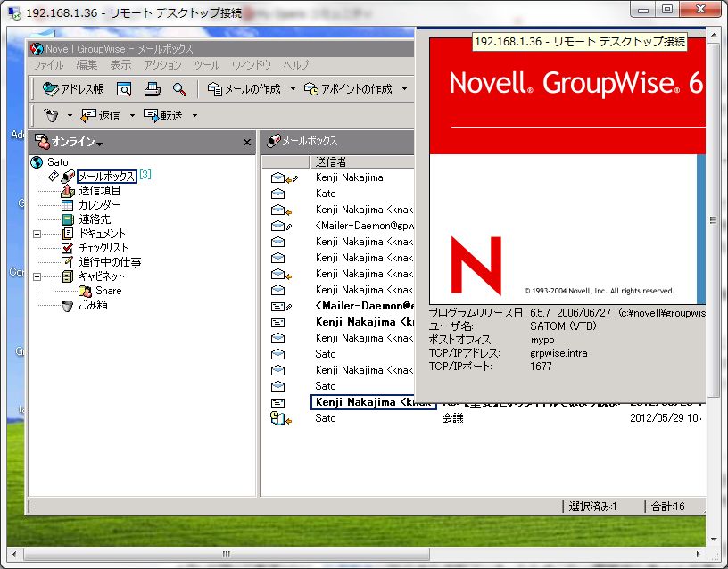The height and width of the screenshot is (569, 728).
Task: Click the quick viewer icon beside the address book
Action: click(x=124, y=88)
